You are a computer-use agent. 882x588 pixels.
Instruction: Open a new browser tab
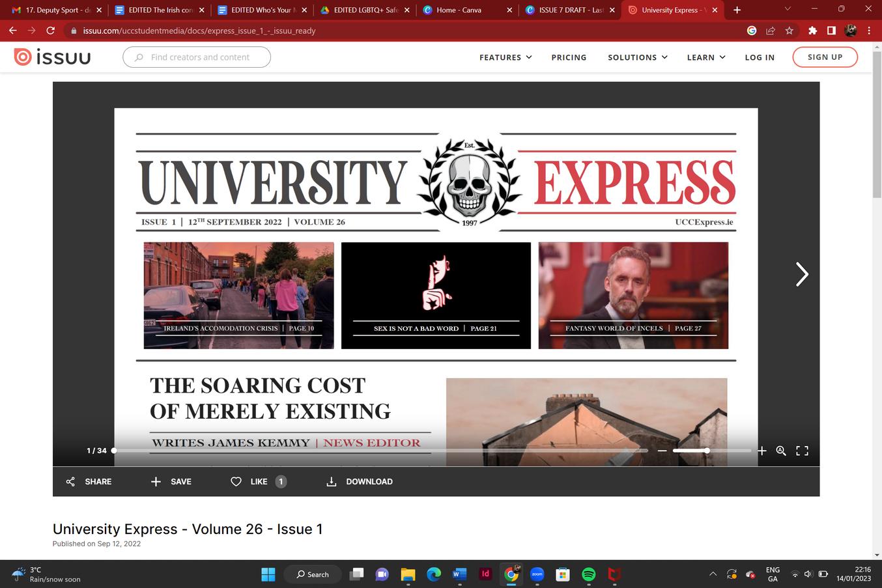(737, 10)
